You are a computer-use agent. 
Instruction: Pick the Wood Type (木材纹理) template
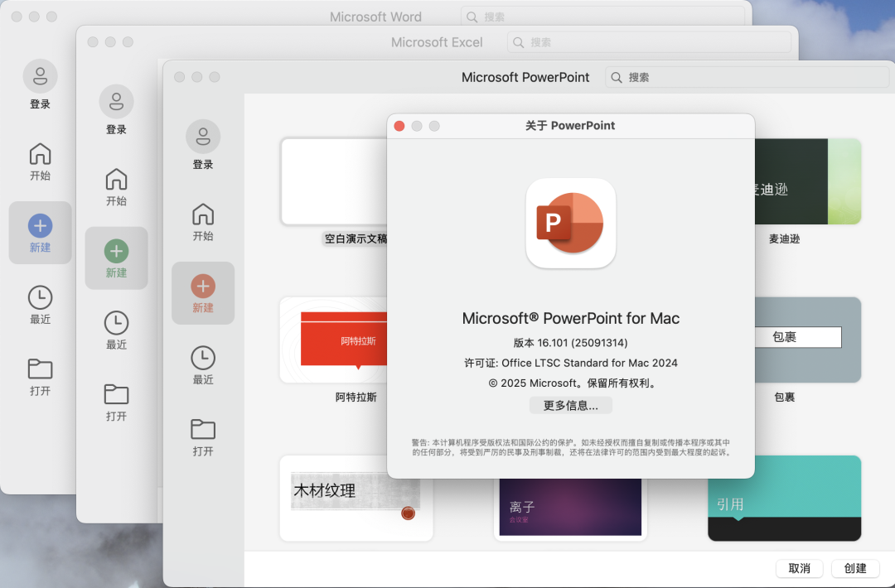tap(356, 498)
